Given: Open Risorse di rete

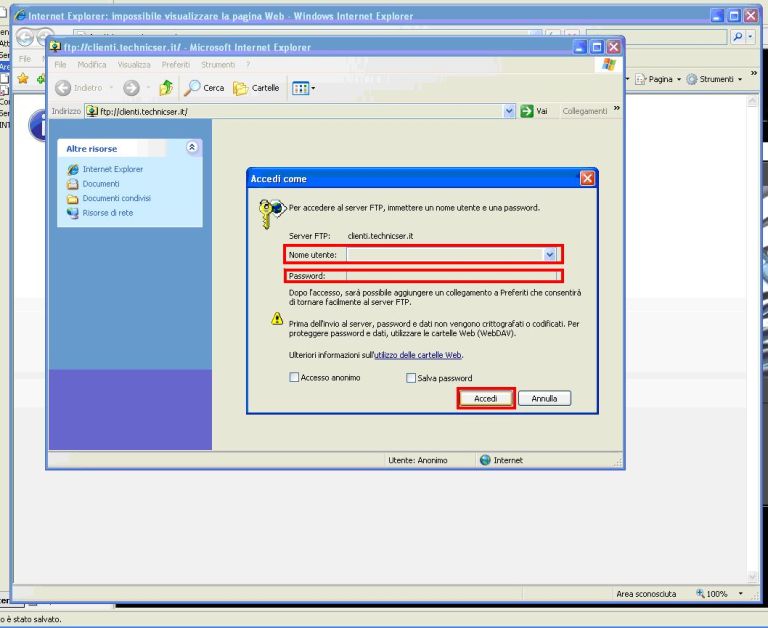Looking at the screenshot, I should [x=108, y=213].
